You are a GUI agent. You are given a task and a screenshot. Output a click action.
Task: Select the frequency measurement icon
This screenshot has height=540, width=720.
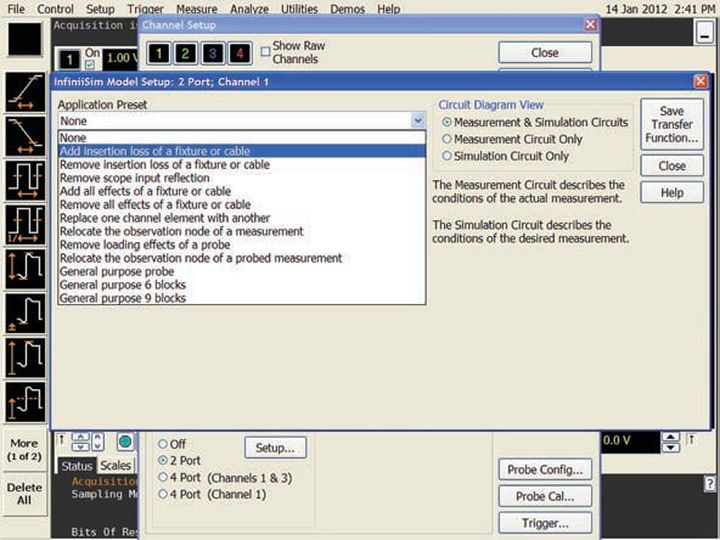click(x=25, y=225)
